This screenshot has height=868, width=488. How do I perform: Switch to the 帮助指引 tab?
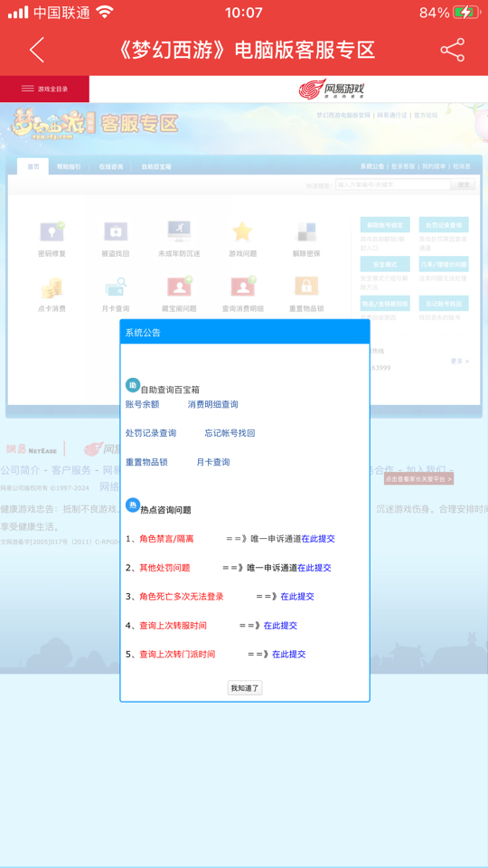69,166
